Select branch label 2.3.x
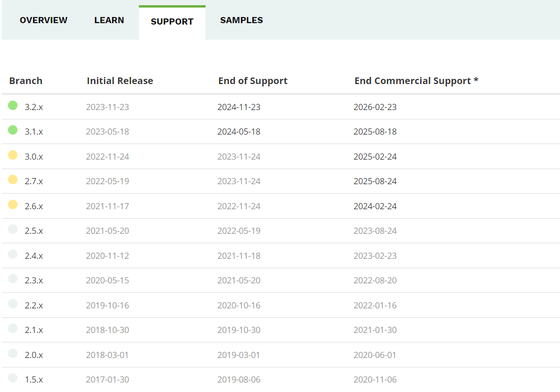 pos(34,281)
